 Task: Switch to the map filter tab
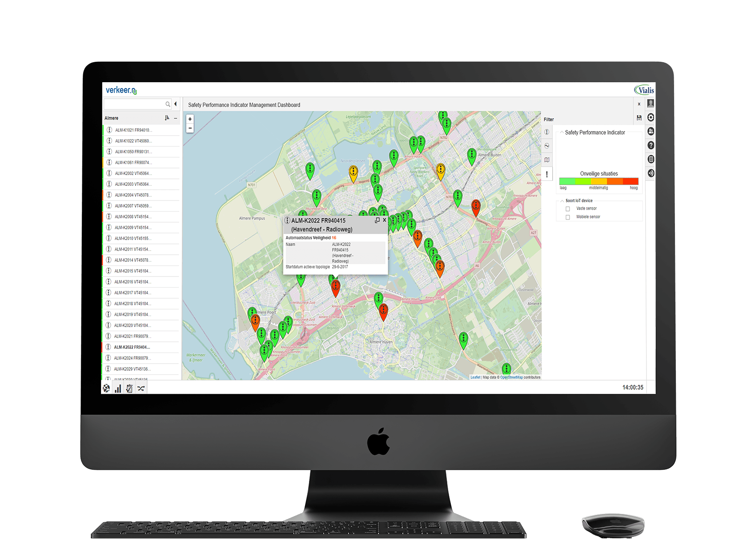pos(547,160)
